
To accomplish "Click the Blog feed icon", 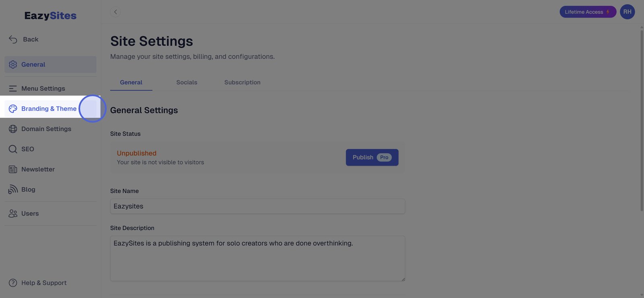I will 13,189.
